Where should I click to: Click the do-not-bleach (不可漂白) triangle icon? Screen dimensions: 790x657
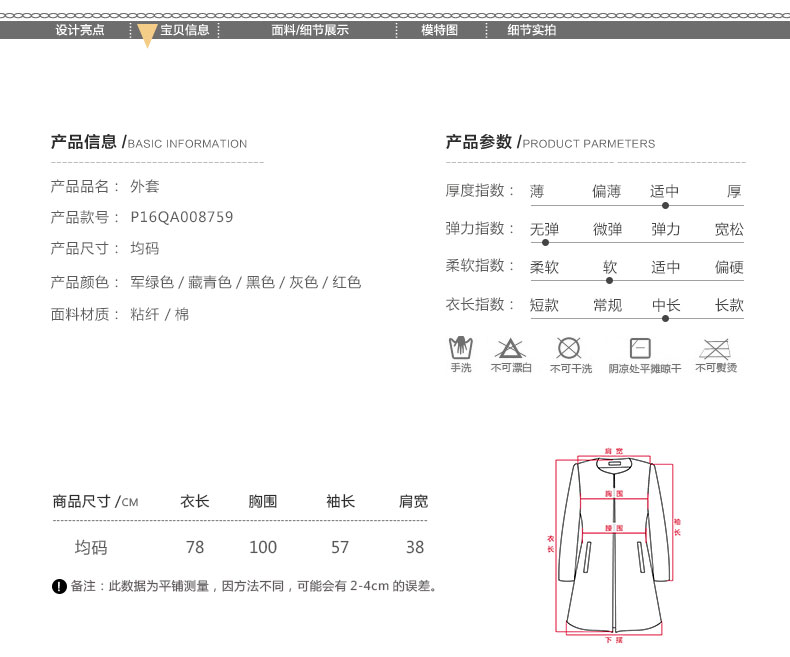click(510, 348)
